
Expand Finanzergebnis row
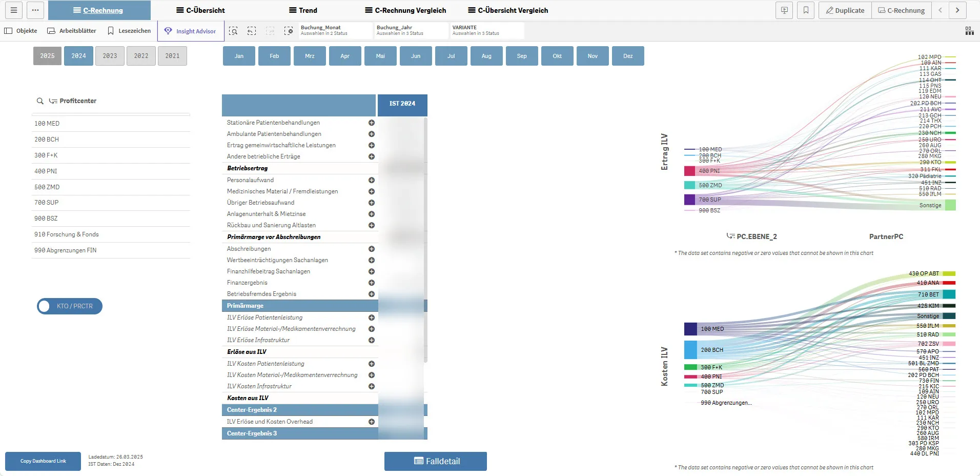(372, 283)
